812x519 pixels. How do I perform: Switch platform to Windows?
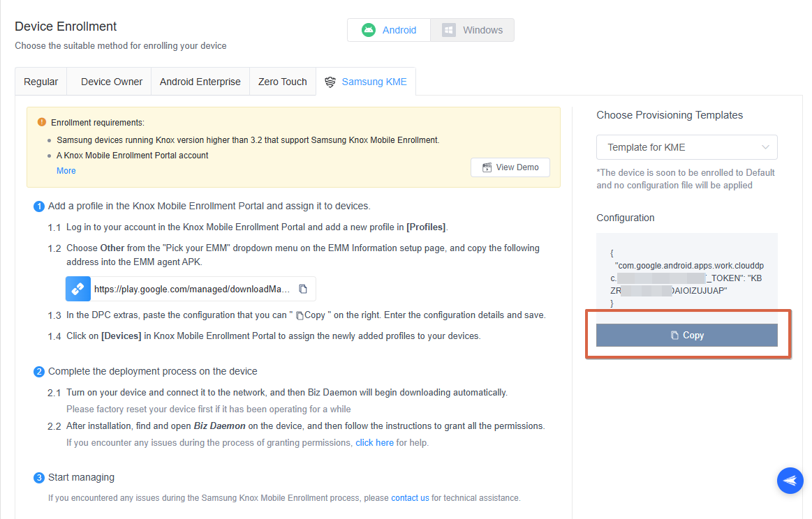point(473,30)
